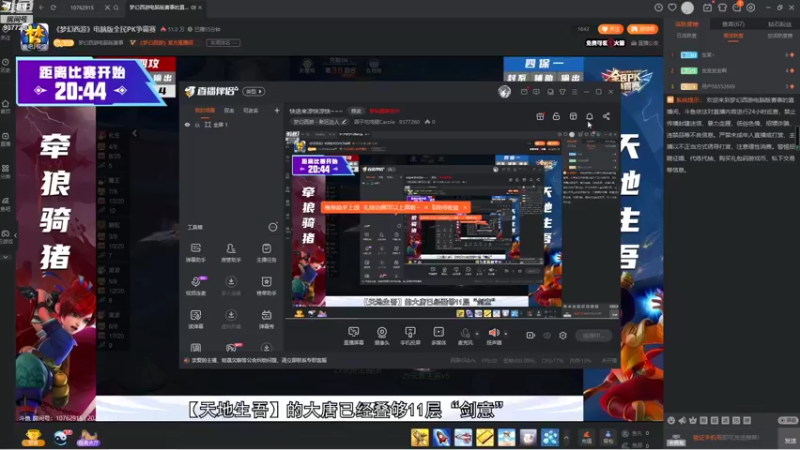Open favorites heart icon in Douyu title bar
800x450 pixels.
point(672,8)
